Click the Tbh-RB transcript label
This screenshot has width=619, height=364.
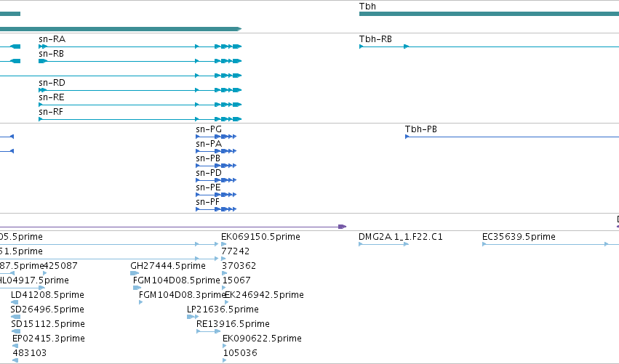[375, 39]
